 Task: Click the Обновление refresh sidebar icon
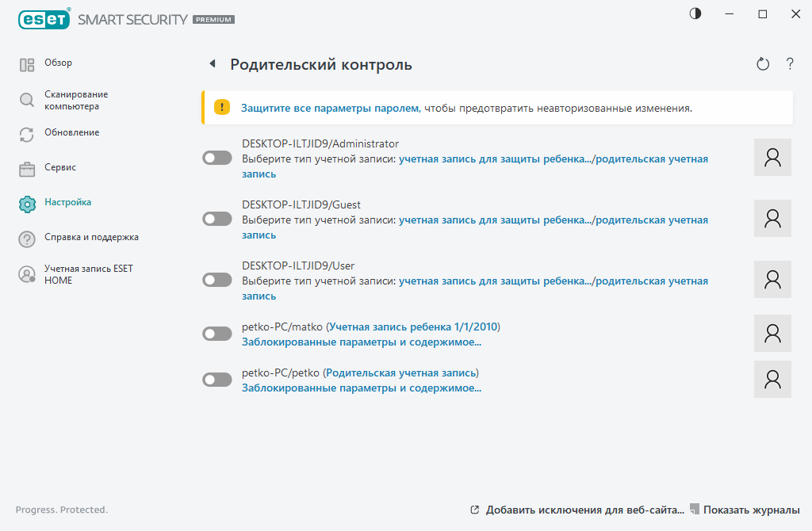point(25,132)
